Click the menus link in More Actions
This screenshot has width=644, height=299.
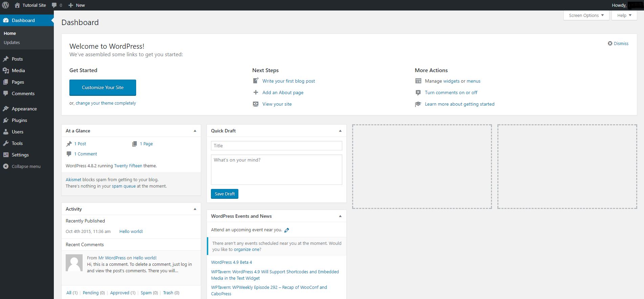coord(473,81)
